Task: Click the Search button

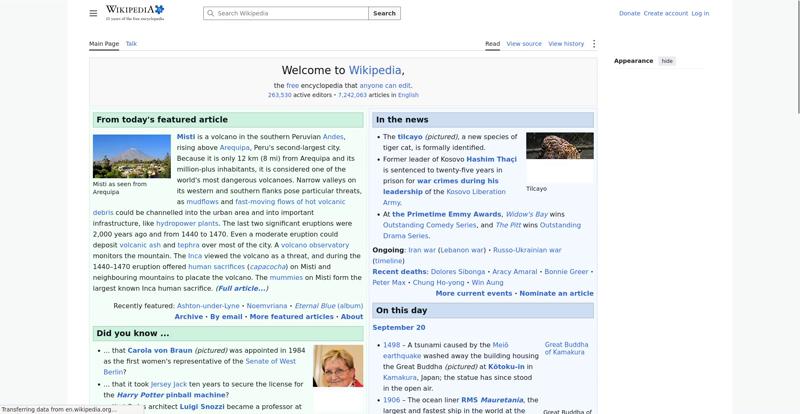Action: 384,13
